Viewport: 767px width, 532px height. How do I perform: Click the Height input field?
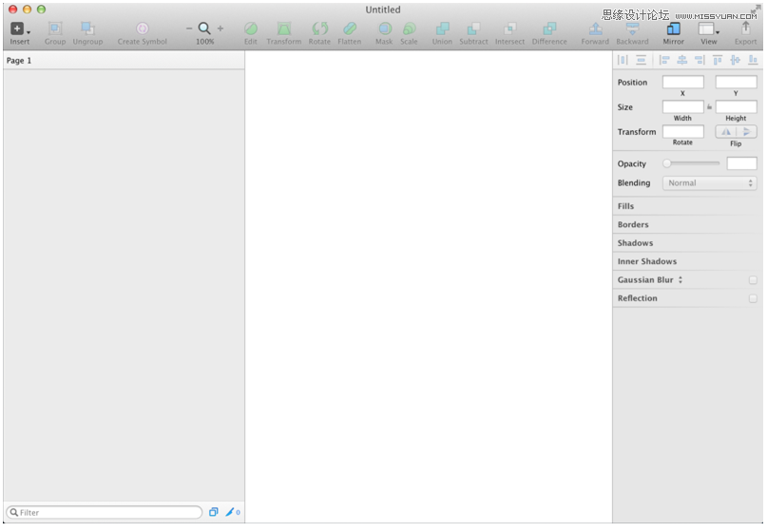(736, 107)
